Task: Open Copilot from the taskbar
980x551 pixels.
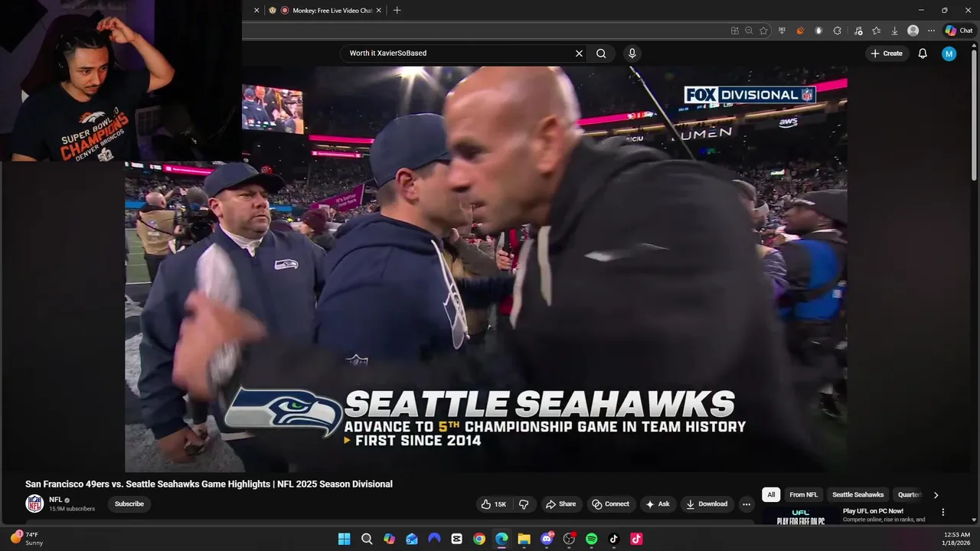Action: pyautogui.click(x=389, y=539)
